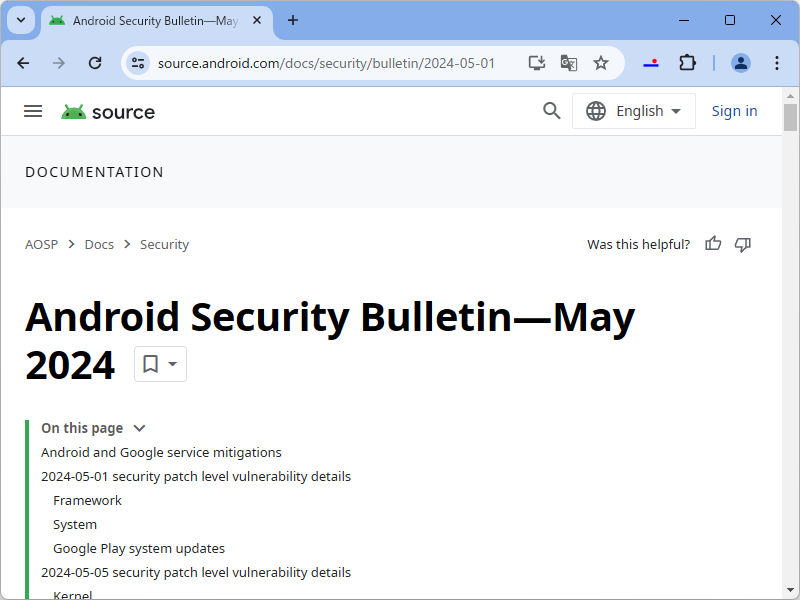Give thumbs up feedback on the page
800x600 pixels.
click(712, 244)
